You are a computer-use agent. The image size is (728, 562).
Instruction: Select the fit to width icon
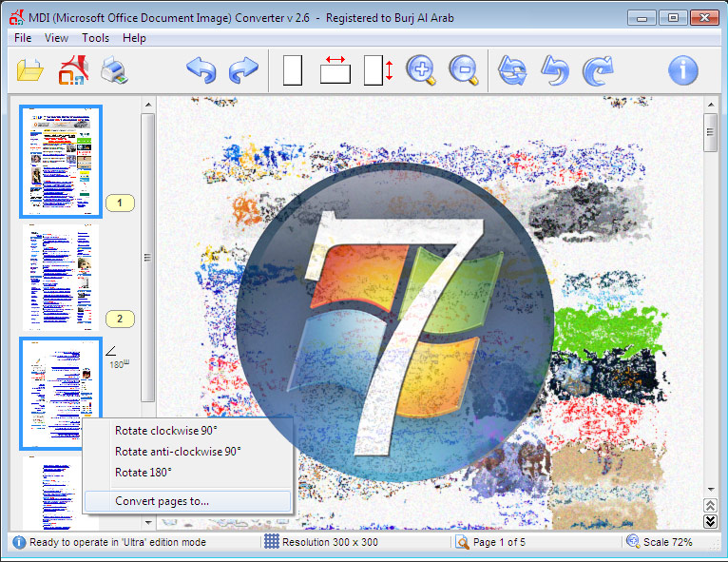(335, 70)
